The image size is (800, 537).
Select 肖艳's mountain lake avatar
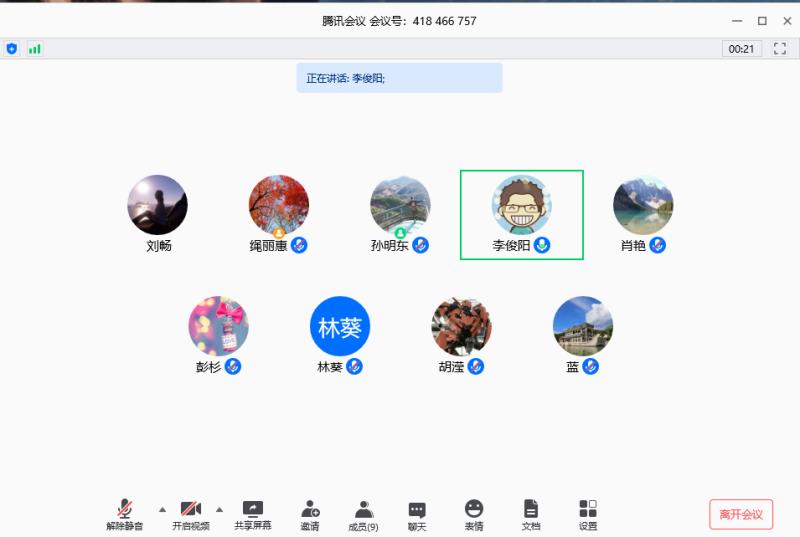click(x=643, y=204)
